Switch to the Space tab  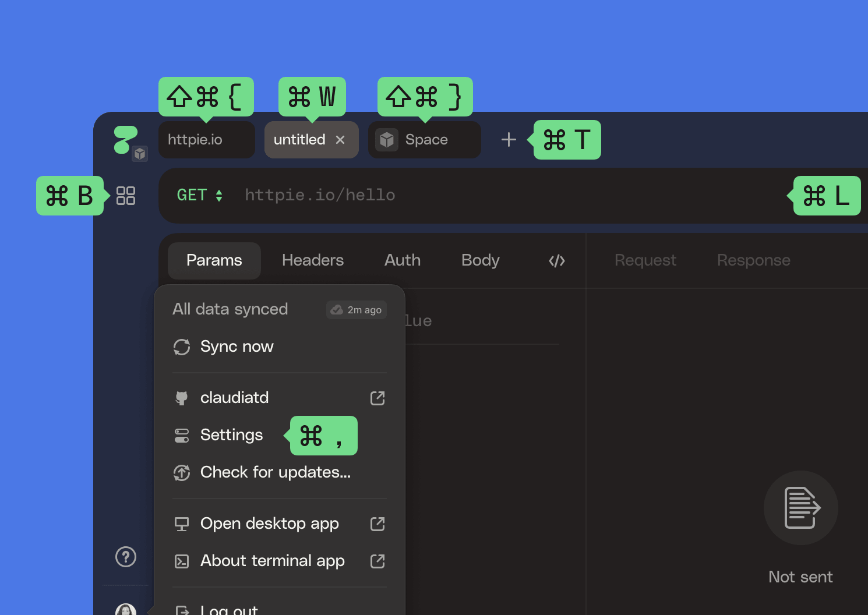(x=425, y=140)
